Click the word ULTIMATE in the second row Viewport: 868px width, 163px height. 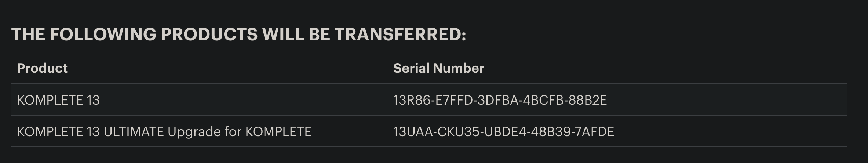click(134, 132)
